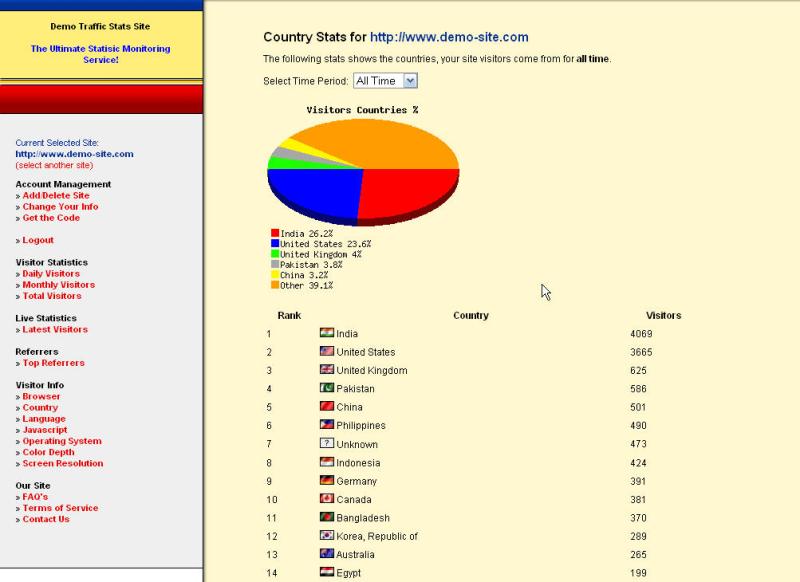Click the United States flag icon
Image resolution: width=800 pixels, height=582 pixels.
(x=327, y=351)
